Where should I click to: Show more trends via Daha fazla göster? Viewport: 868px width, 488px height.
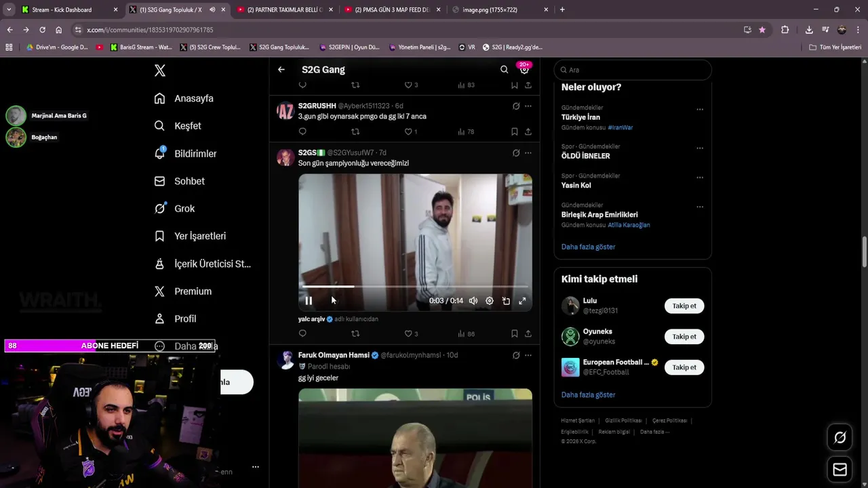589,247
